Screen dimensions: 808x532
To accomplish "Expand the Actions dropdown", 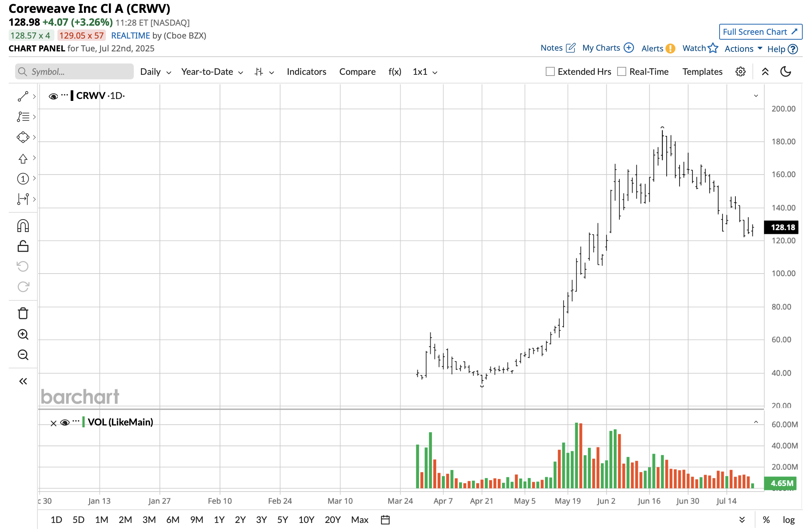I will [x=743, y=49].
